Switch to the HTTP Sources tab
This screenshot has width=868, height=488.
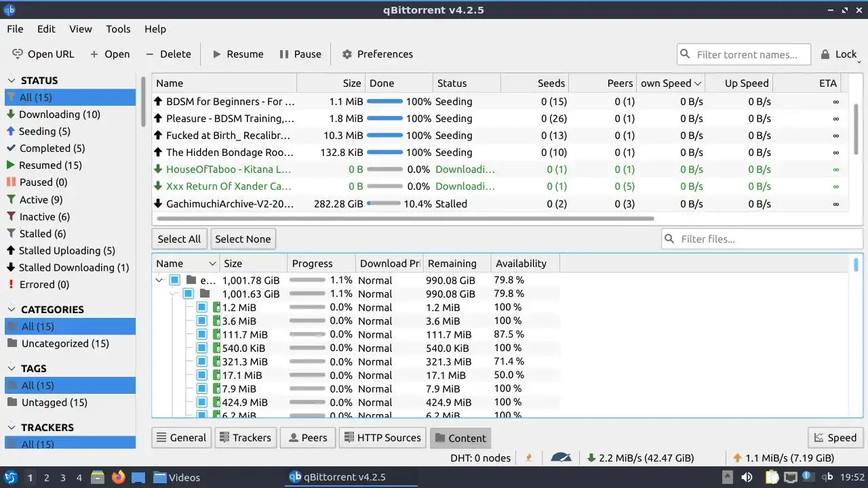(382, 438)
